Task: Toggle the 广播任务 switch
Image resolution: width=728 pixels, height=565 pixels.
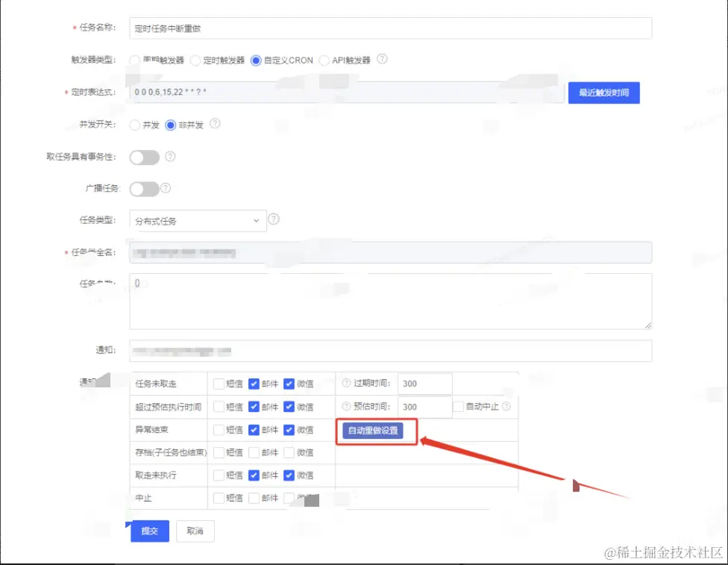Action: point(145,189)
